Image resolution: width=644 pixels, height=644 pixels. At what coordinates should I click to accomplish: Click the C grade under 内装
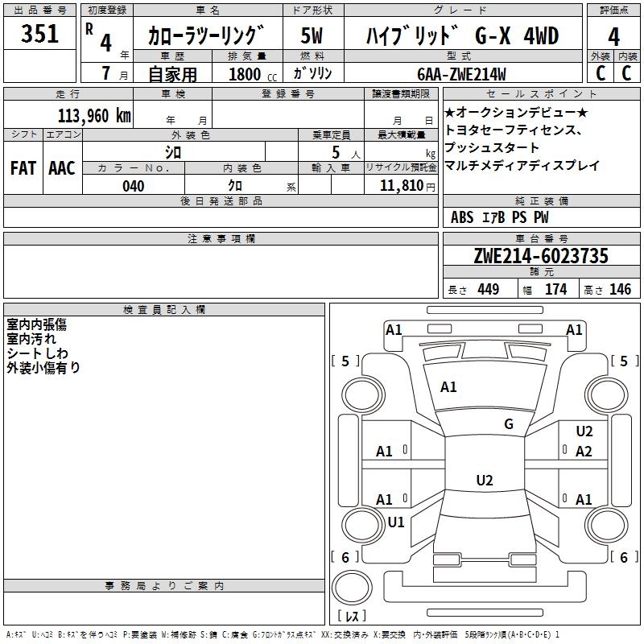click(626, 73)
